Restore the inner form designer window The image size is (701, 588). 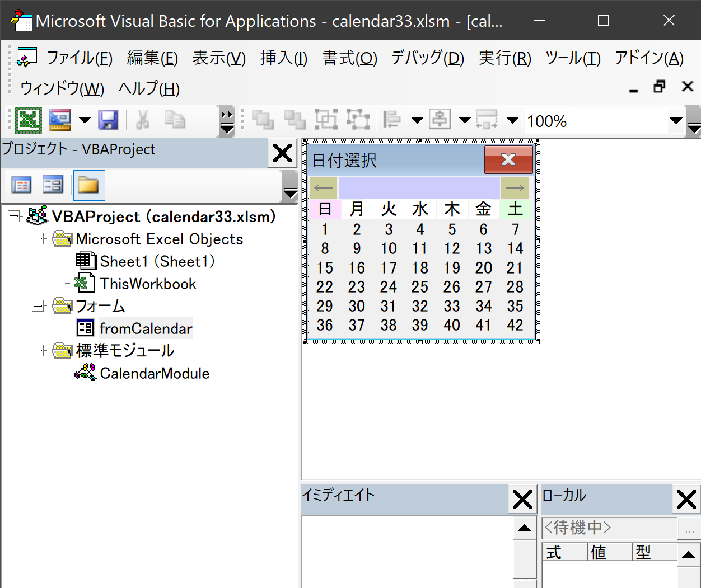[660, 87]
